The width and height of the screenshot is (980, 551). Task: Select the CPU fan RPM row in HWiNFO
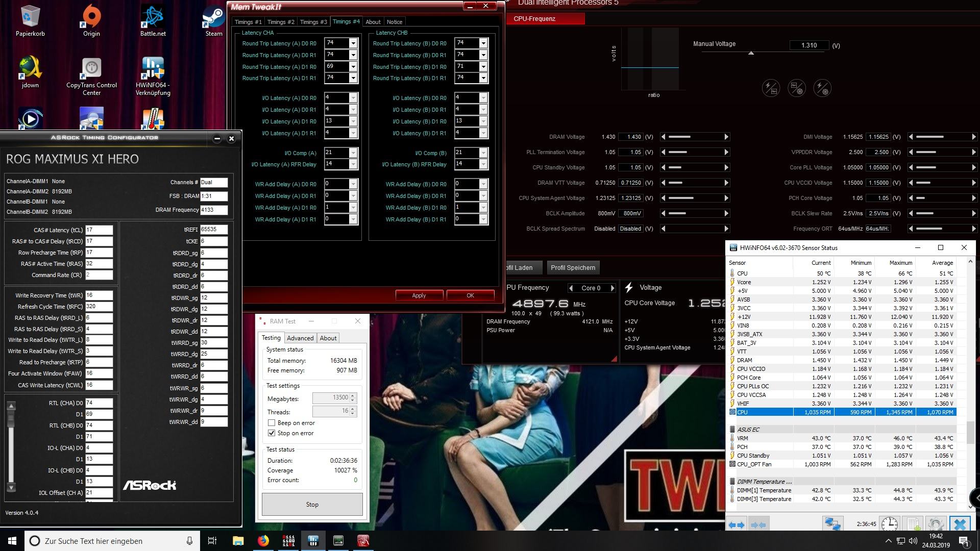coord(842,412)
